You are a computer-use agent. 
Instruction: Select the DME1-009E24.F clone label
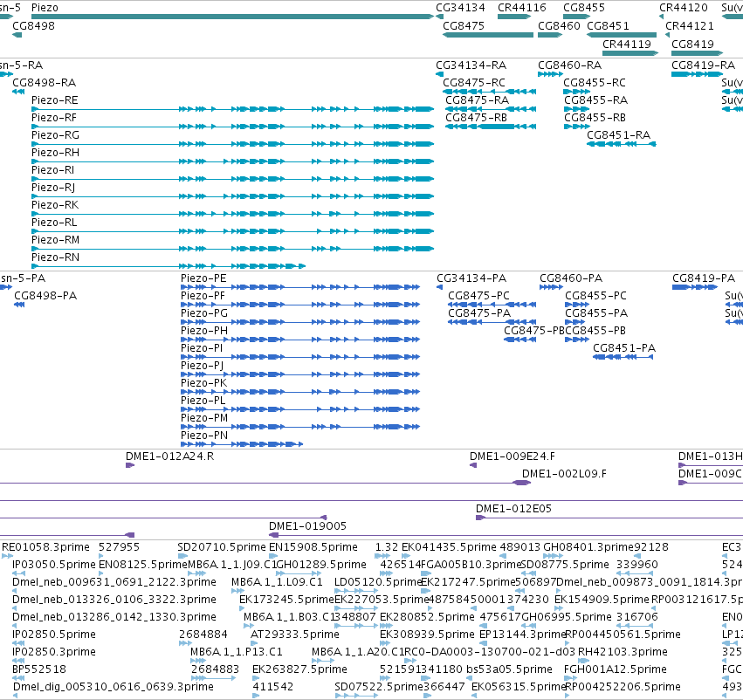click(x=513, y=456)
